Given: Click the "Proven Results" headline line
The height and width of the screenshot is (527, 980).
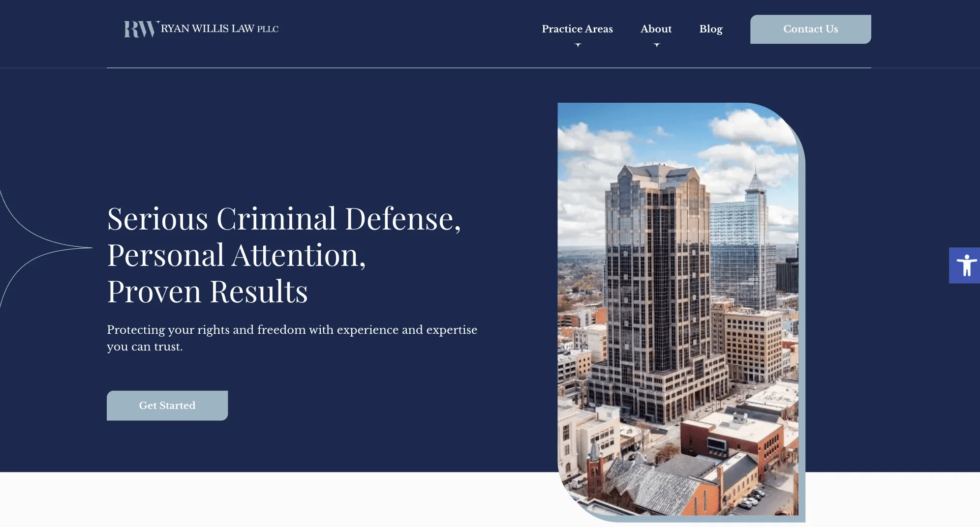Looking at the screenshot, I should click(207, 292).
